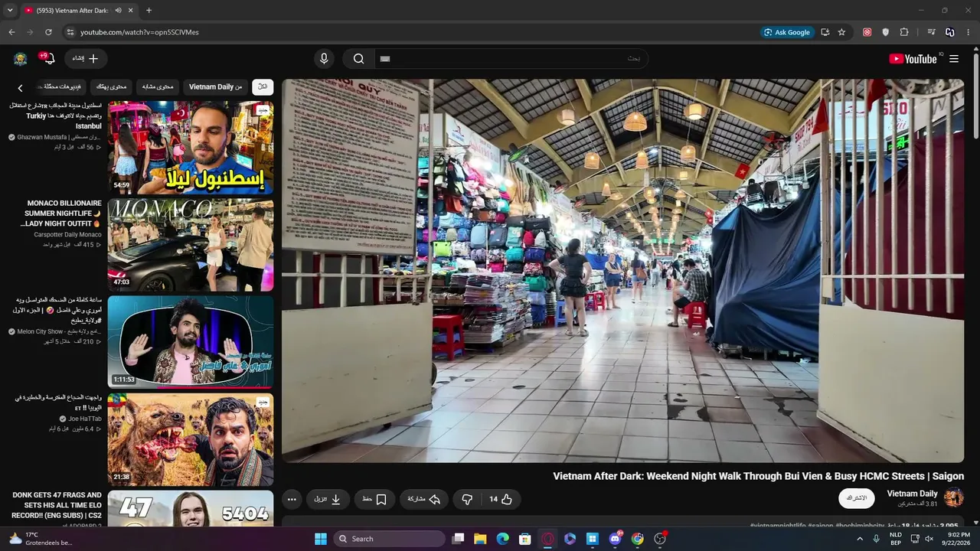Click the search magnifier icon
This screenshot has height=551, width=980.
[x=358, y=59]
